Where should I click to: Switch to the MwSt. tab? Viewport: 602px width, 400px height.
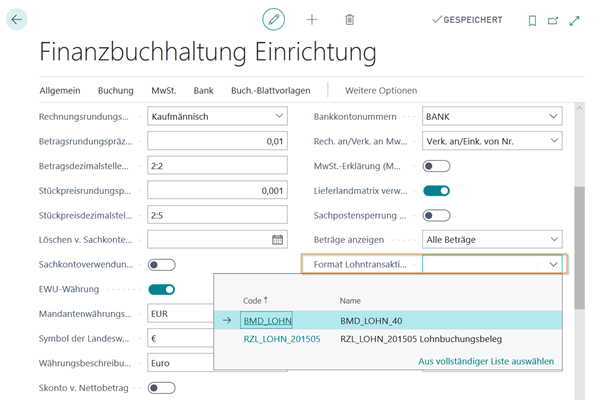pyautogui.click(x=163, y=90)
